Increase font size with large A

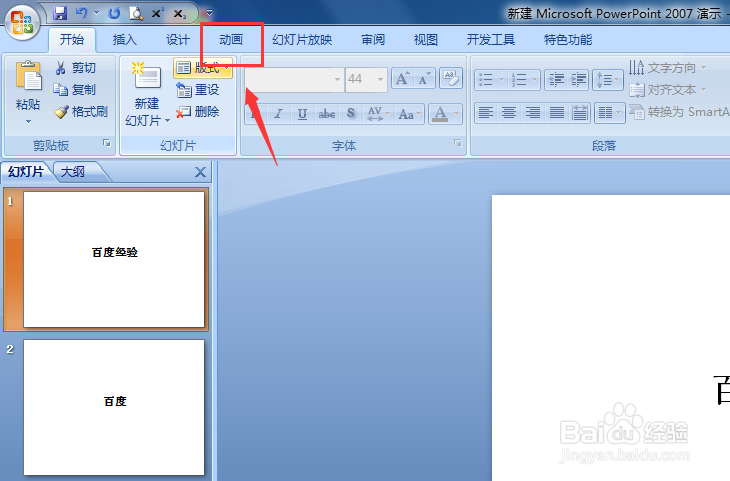pos(402,79)
